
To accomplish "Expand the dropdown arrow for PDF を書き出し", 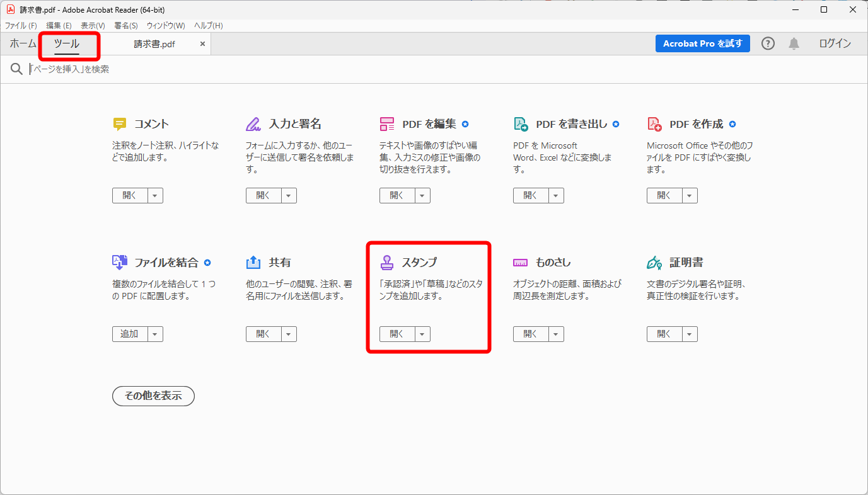I will point(557,196).
